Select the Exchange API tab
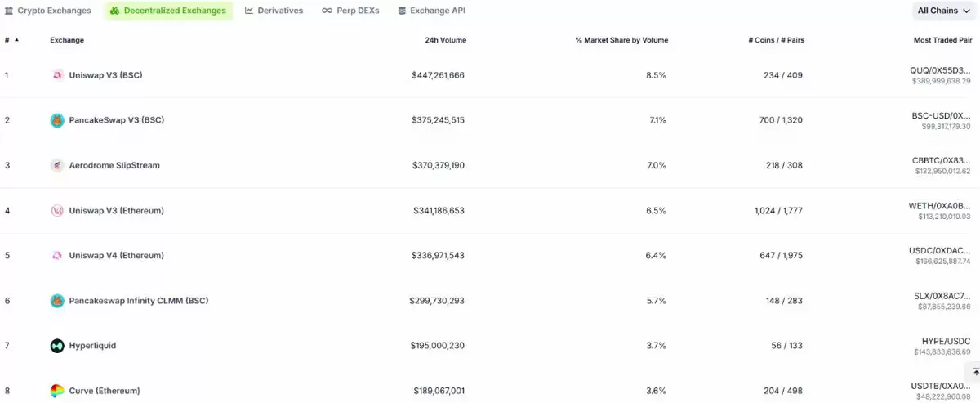 431,11
